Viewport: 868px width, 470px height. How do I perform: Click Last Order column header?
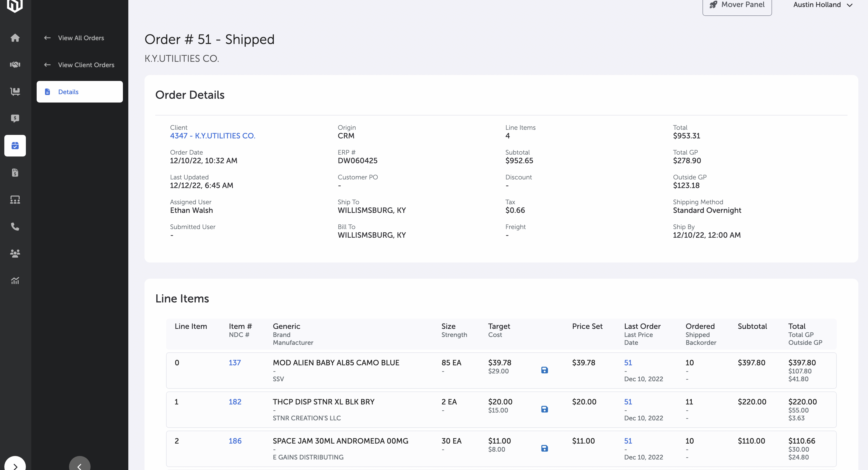642,326
